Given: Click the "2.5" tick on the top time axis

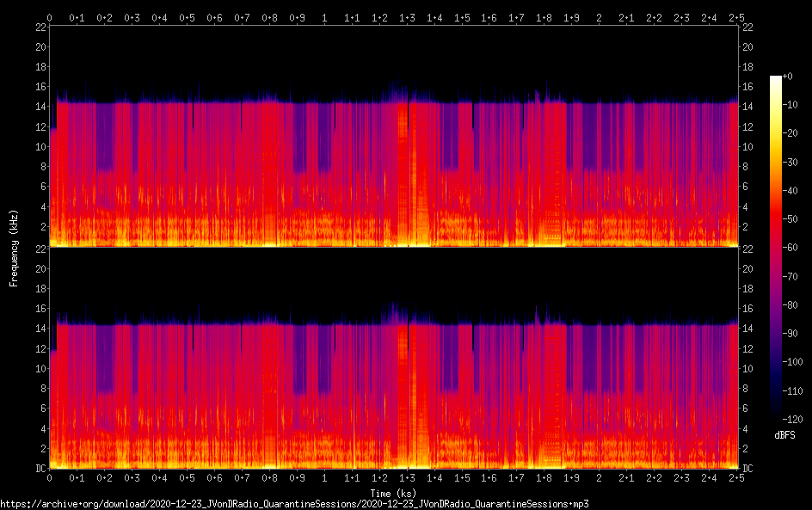Looking at the screenshot, I should coord(736,17).
